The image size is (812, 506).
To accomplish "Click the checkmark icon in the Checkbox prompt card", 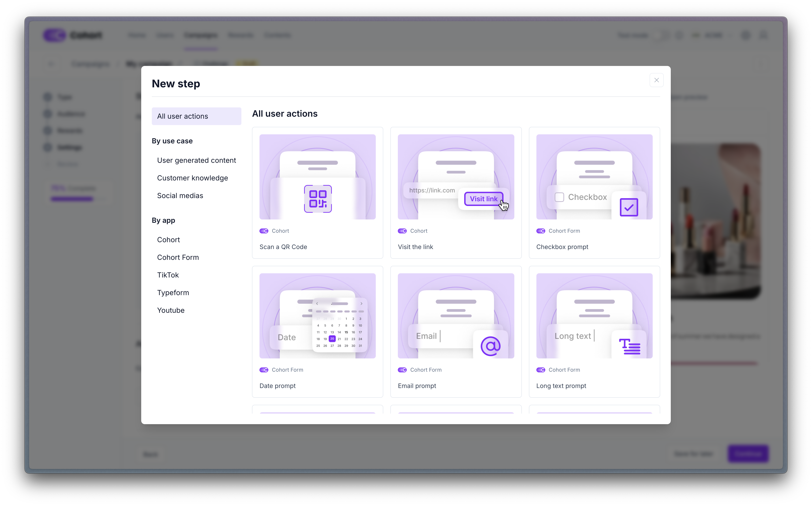I will pos(629,207).
